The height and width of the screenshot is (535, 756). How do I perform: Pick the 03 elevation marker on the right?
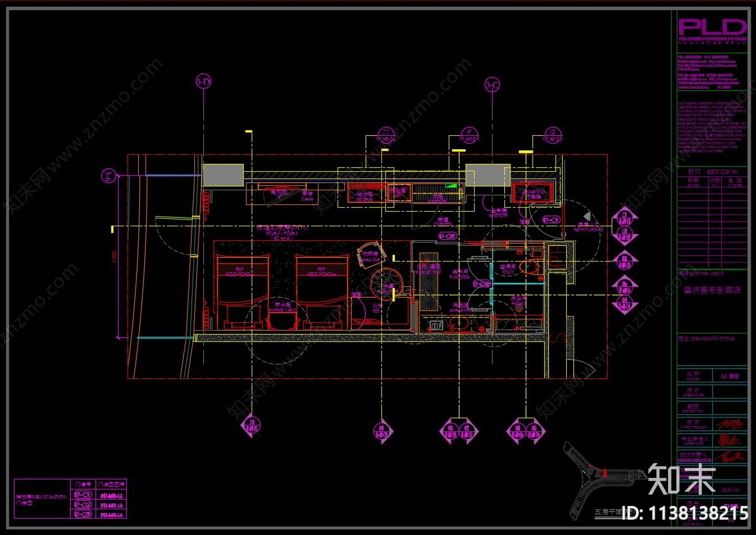click(625, 261)
